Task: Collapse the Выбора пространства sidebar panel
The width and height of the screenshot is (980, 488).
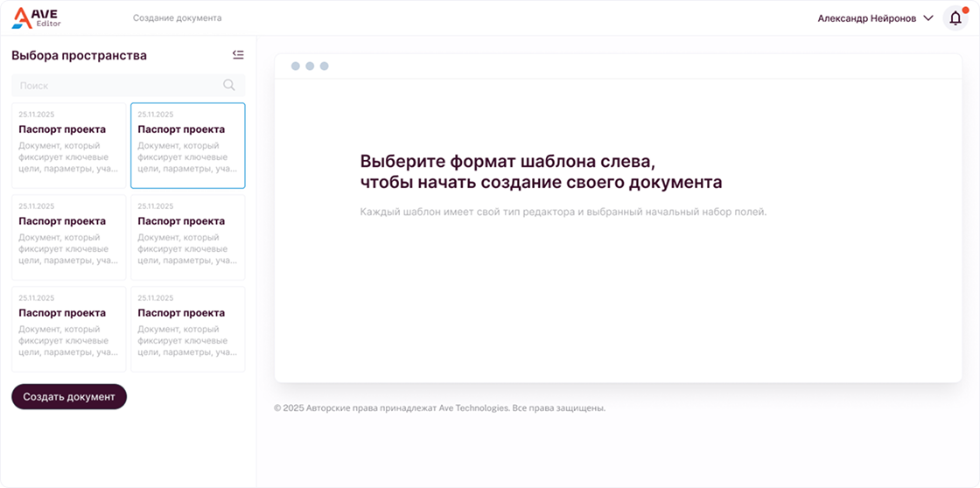Action: [x=238, y=55]
